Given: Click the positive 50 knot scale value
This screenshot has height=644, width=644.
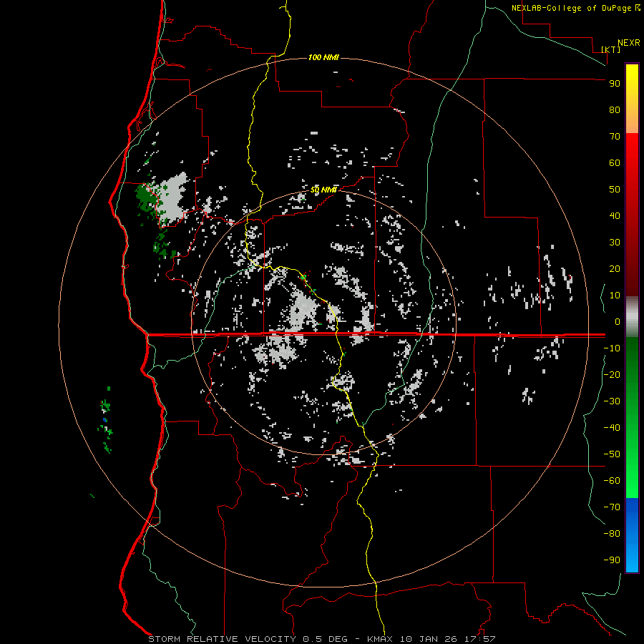Looking at the screenshot, I should pyautogui.click(x=615, y=190).
